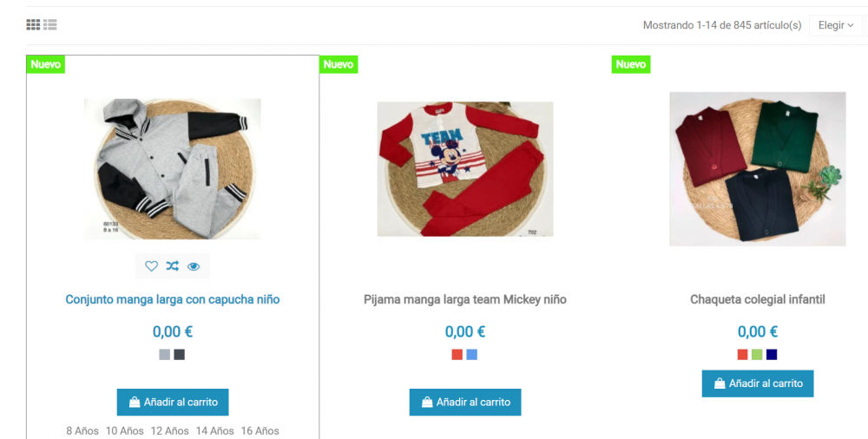The height and width of the screenshot is (439, 868).
Task: Open Pijama manga larga team Mickey link
Action: [x=465, y=299]
